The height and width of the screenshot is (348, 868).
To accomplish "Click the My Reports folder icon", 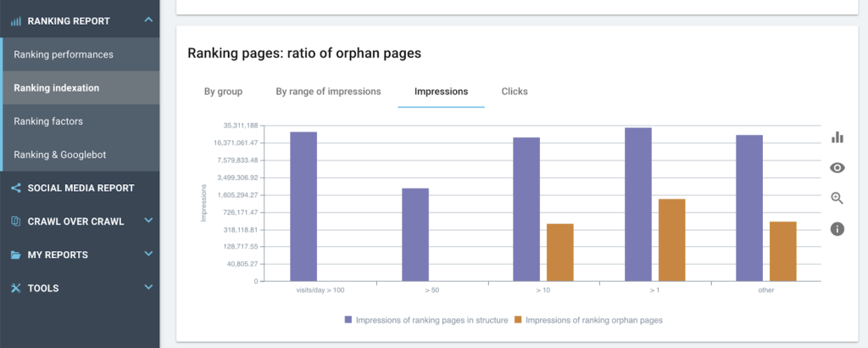I will pos(15,255).
